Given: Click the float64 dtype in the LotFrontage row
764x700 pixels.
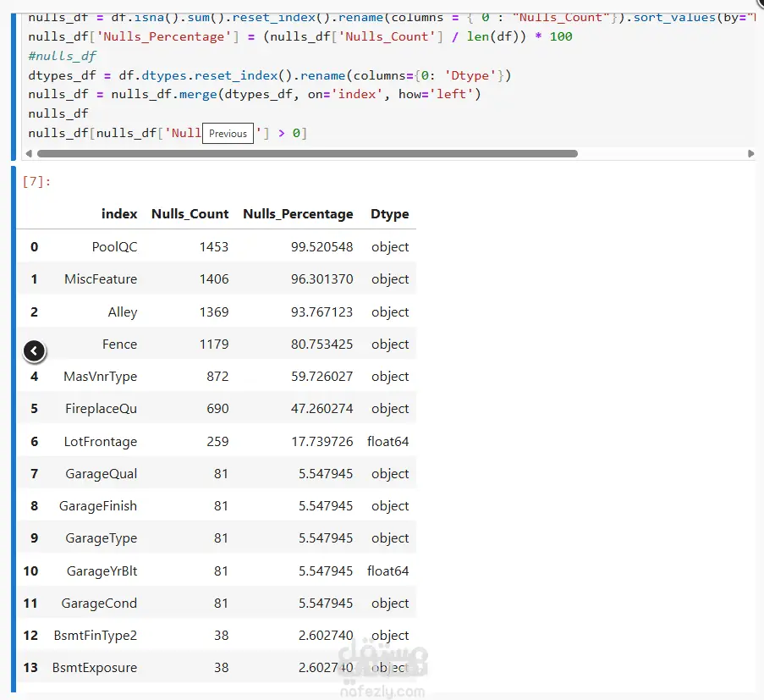Looking at the screenshot, I should 388,442.
